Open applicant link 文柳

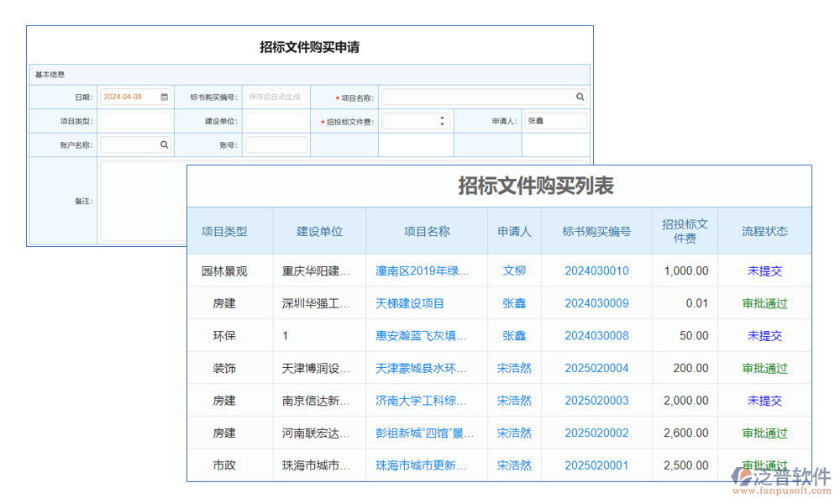pos(514,270)
